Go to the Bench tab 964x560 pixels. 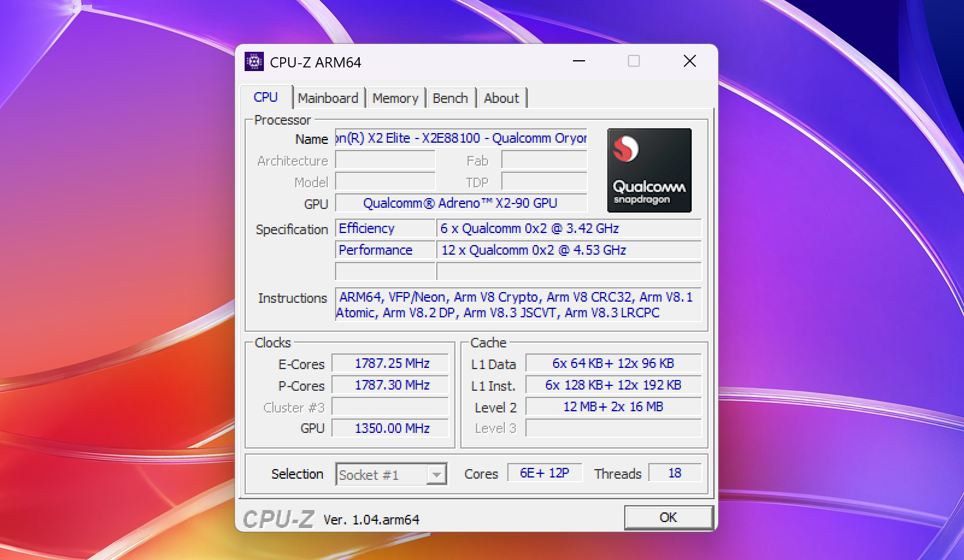click(450, 98)
